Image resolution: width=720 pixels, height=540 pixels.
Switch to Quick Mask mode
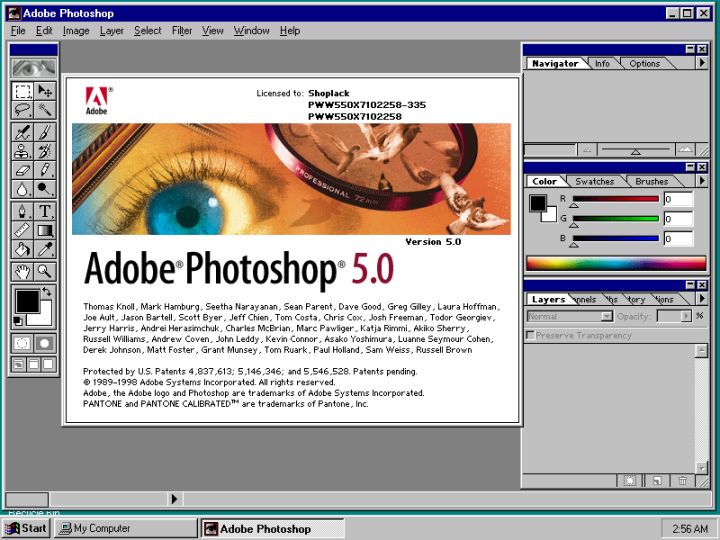coord(45,343)
